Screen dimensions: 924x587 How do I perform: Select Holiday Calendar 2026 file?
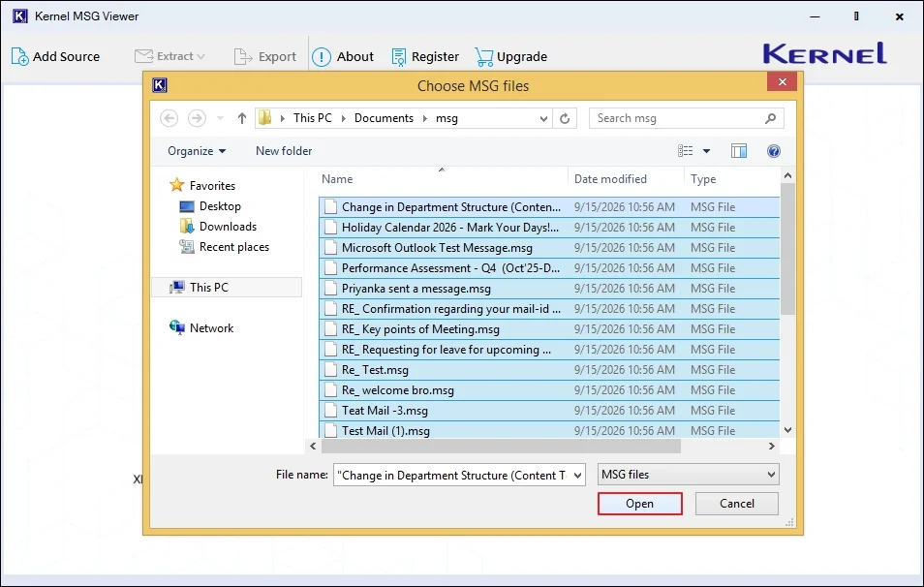coord(549,228)
